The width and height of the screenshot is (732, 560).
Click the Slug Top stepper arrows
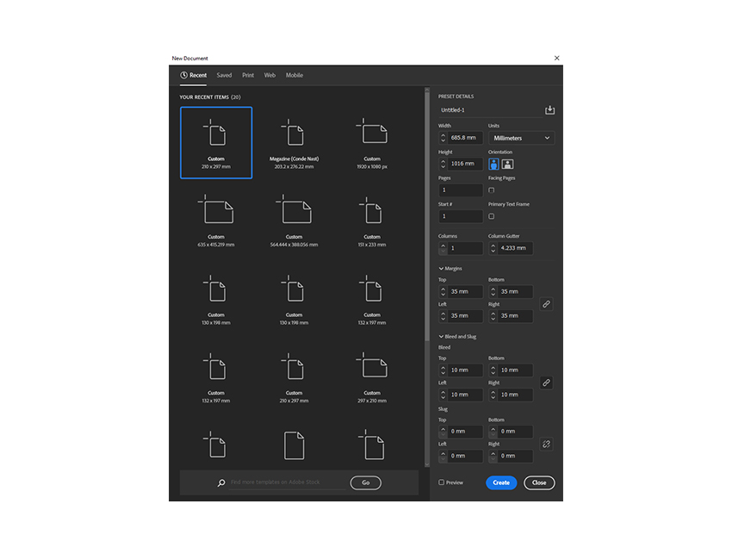click(443, 431)
